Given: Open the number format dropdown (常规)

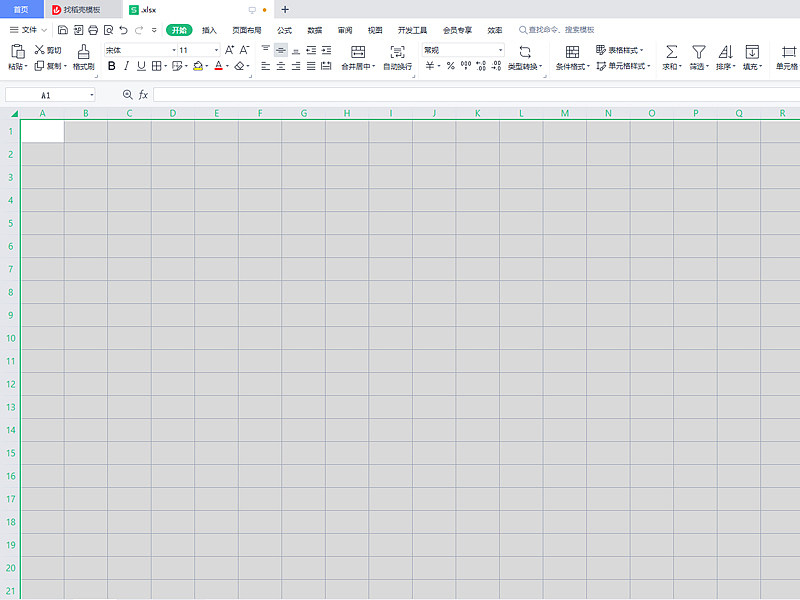Looking at the screenshot, I should pyautogui.click(x=501, y=50).
